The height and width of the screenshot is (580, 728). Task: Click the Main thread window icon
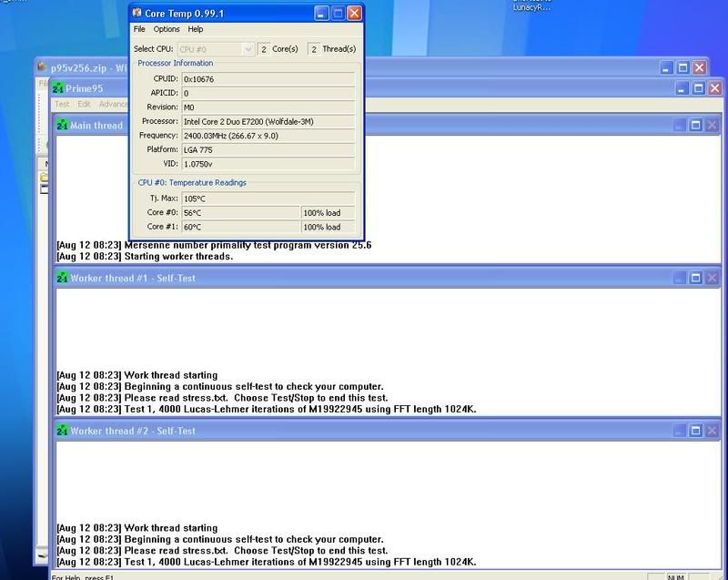[x=63, y=125]
